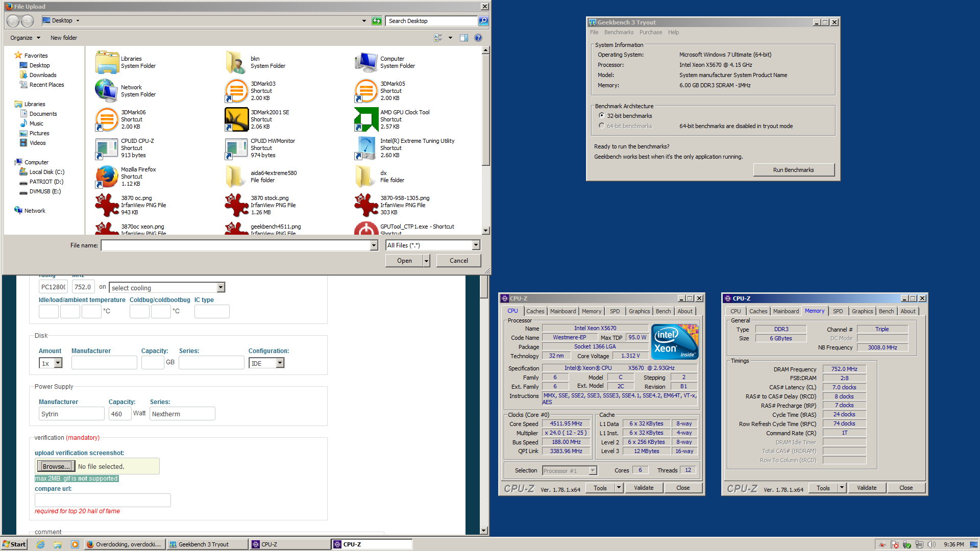Click the New folder button
This screenshot has width=980, height=551.
64,38
